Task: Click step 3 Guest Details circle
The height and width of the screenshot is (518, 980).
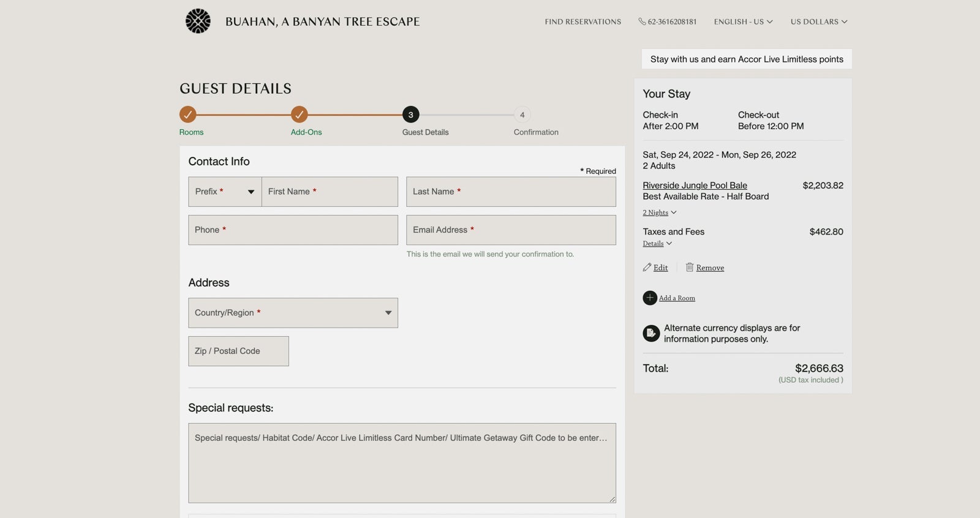Action: point(411,114)
